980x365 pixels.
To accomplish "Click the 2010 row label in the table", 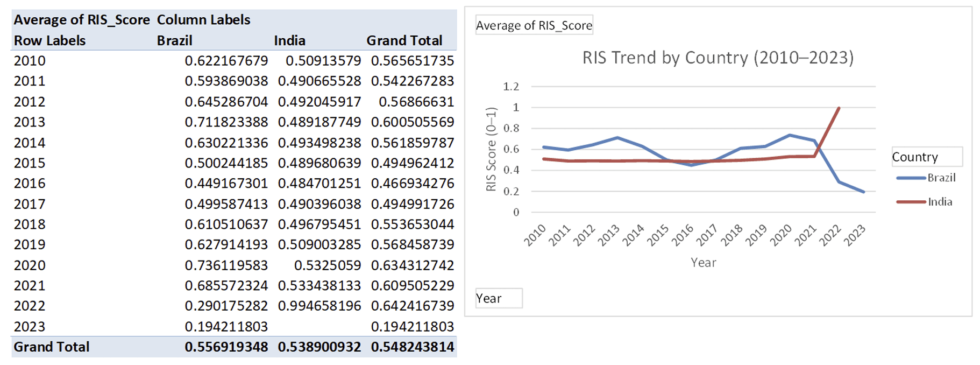I will coord(30,61).
